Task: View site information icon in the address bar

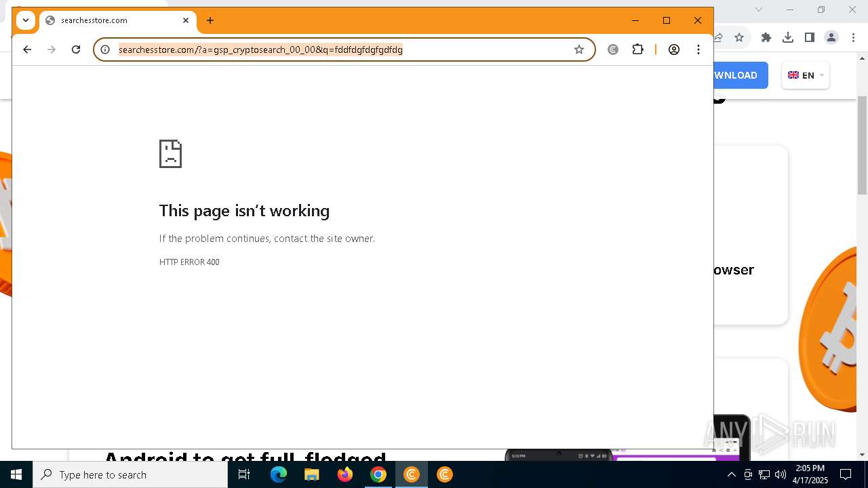Action: pyautogui.click(x=105, y=49)
